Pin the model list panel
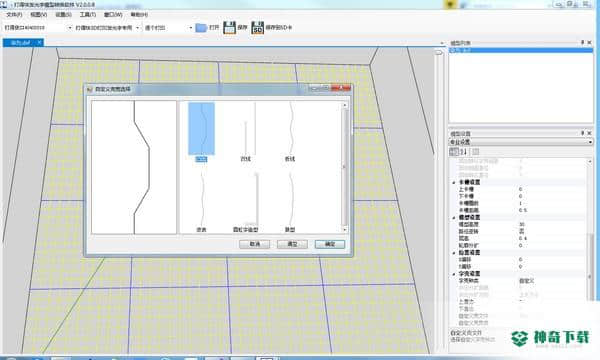Viewport: 600px width, 360px height. click(582, 42)
